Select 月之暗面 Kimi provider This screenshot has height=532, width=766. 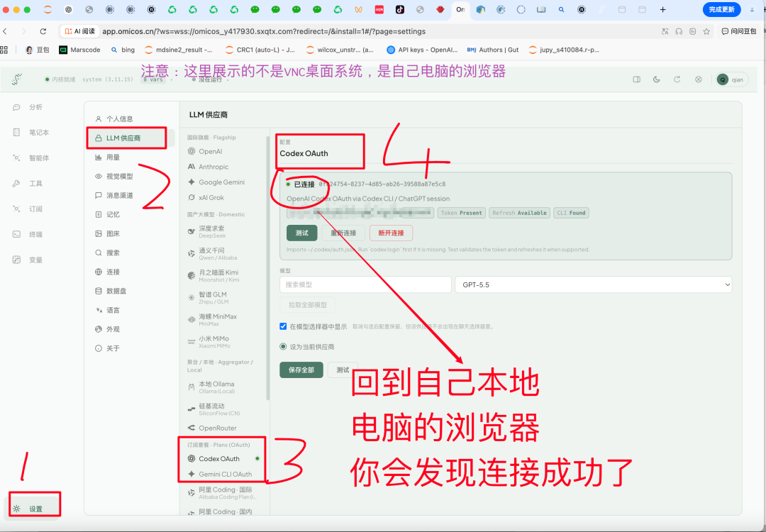pos(213,275)
